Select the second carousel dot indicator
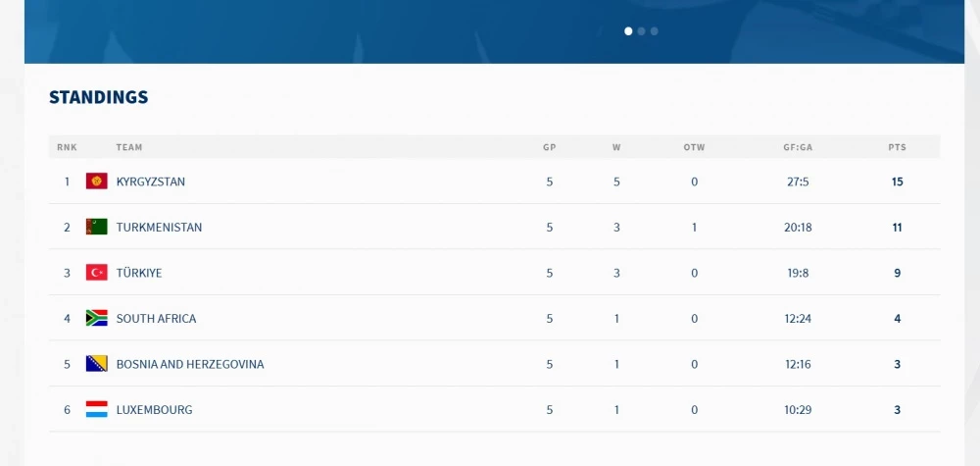The height and width of the screenshot is (466, 980). pyautogui.click(x=641, y=31)
